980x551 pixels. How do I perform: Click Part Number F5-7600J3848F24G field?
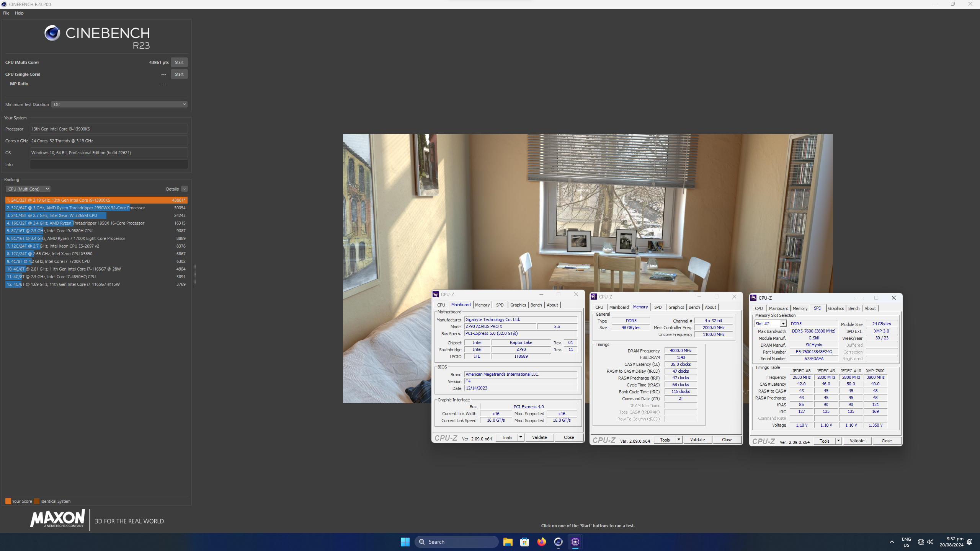[813, 352]
